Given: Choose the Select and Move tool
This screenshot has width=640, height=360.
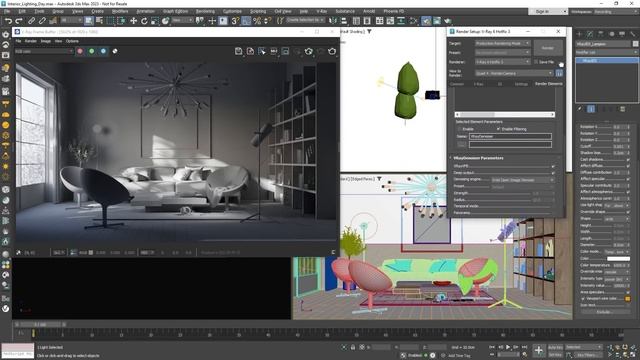Looking at the screenshot, I should 133,21.
